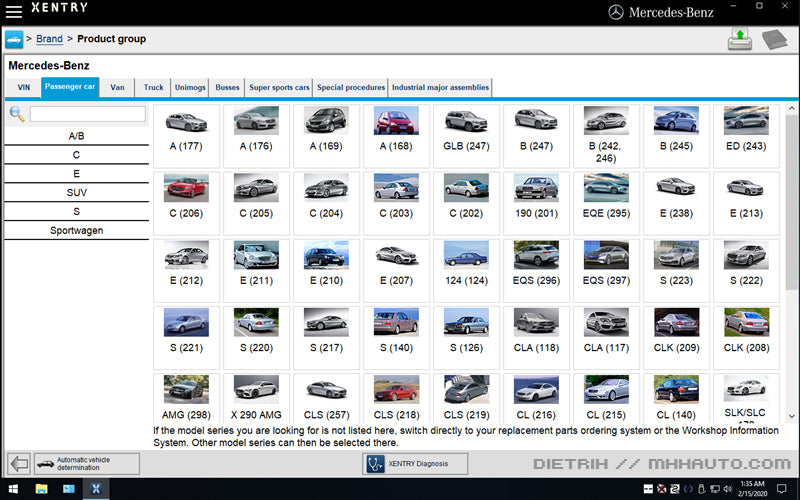Select the GLB (247) model series
The width and height of the screenshot is (800, 500).
click(466, 135)
